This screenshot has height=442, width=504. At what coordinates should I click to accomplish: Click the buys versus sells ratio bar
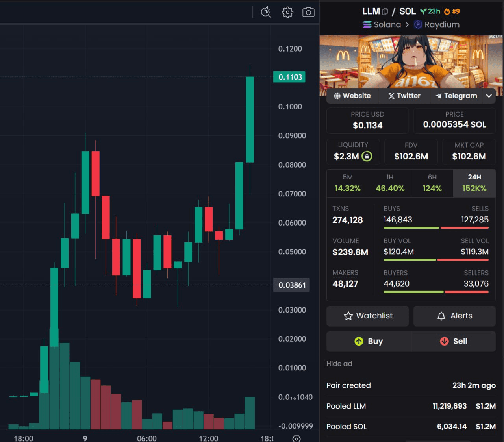436,228
